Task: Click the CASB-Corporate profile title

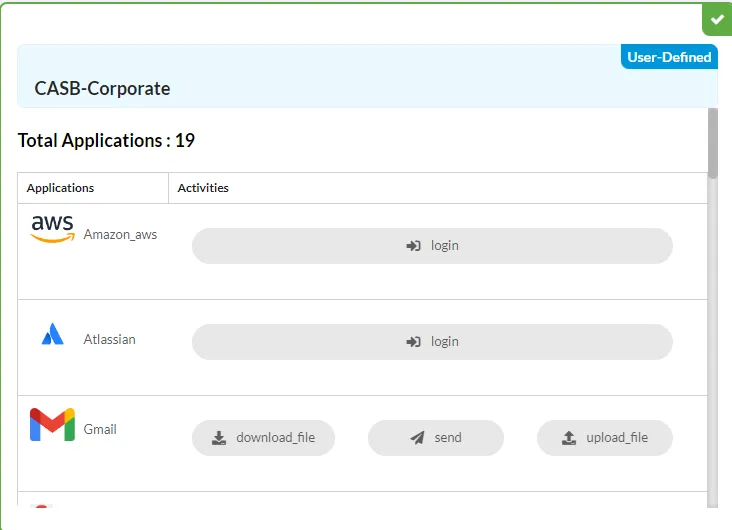Action: point(102,88)
